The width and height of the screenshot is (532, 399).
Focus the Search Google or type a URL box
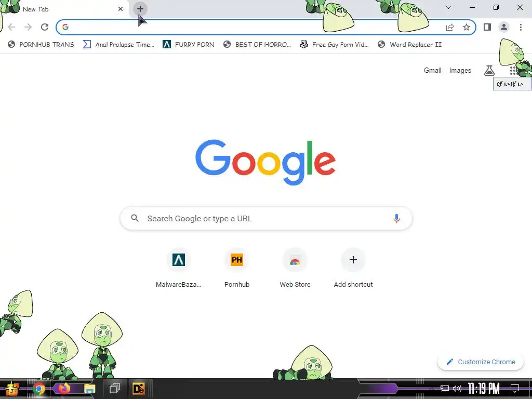[x=266, y=218]
